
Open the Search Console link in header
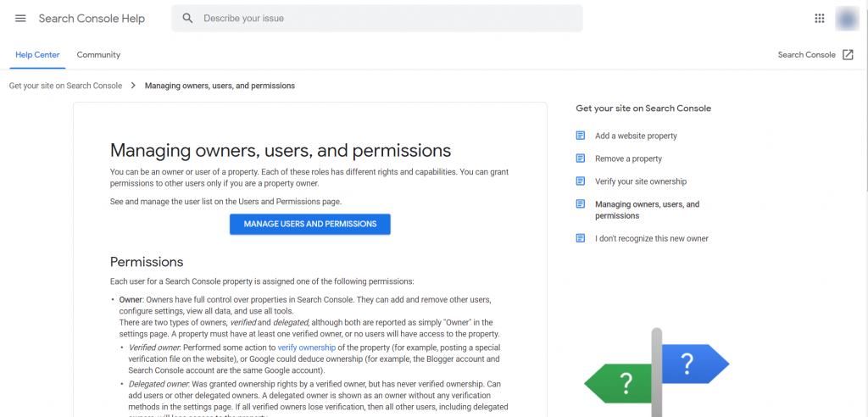(807, 55)
